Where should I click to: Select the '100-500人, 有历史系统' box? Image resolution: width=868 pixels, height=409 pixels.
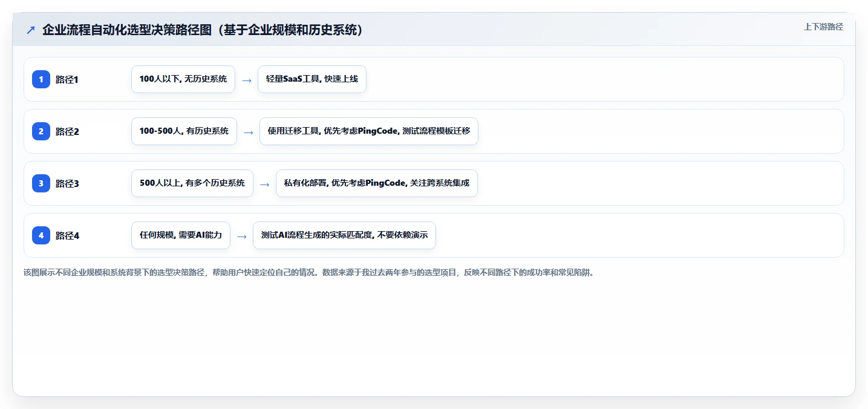click(x=184, y=131)
